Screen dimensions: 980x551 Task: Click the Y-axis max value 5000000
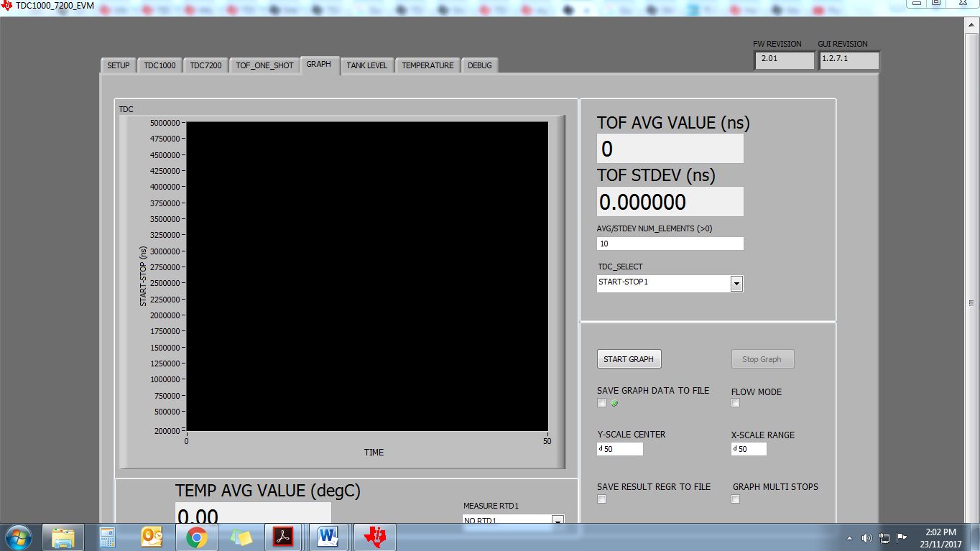click(x=165, y=123)
